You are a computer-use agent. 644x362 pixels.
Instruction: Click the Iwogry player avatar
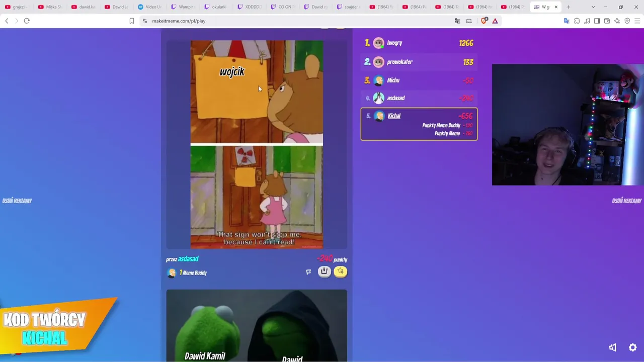(378, 43)
